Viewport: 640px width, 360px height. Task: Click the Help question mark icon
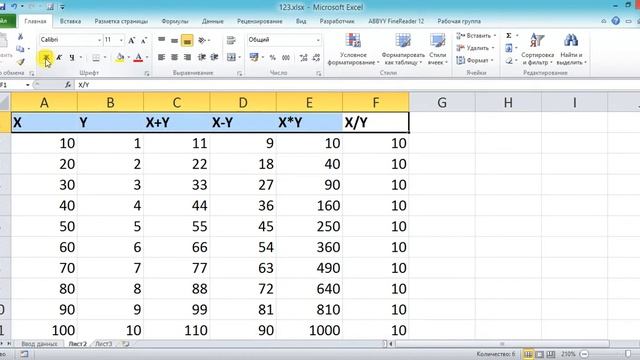[616, 21]
